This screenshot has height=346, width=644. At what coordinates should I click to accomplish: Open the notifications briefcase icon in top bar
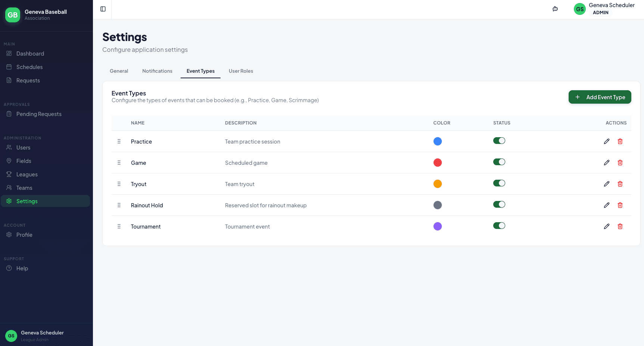(555, 9)
